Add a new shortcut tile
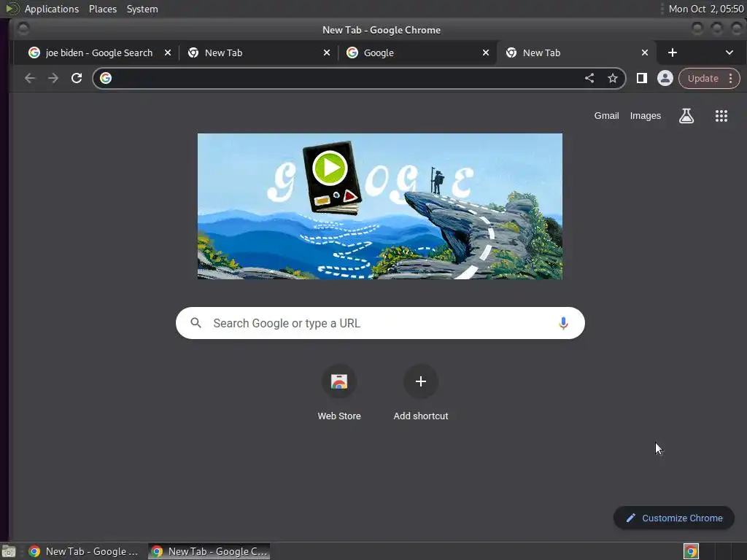747x560 pixels. pyautogui.click(x=421, y=381)
